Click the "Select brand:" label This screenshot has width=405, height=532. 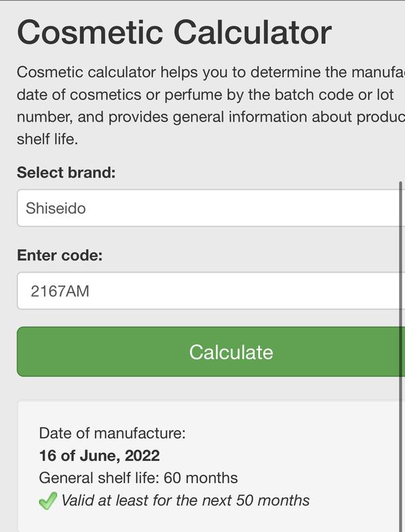(x=67, y=173)
